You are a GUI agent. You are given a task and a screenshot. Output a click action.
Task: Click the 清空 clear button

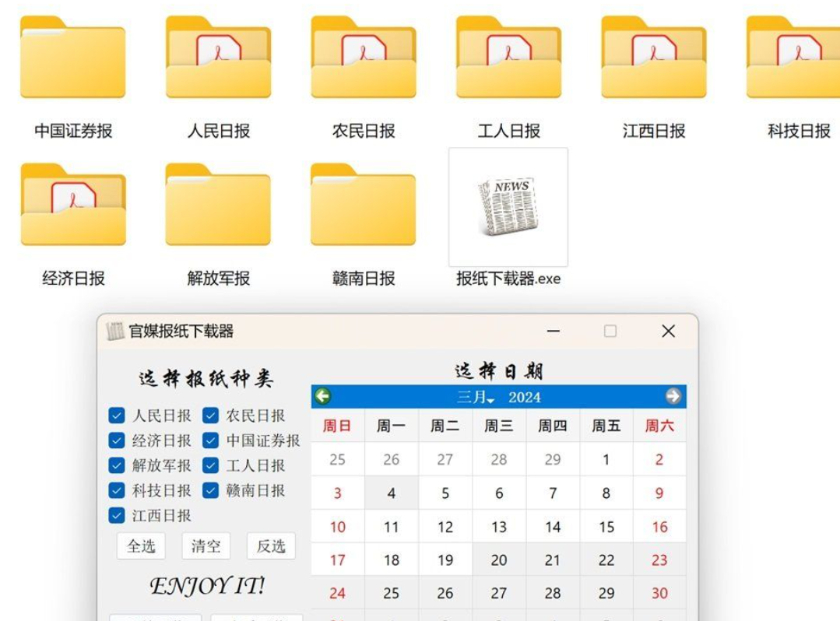206,546
